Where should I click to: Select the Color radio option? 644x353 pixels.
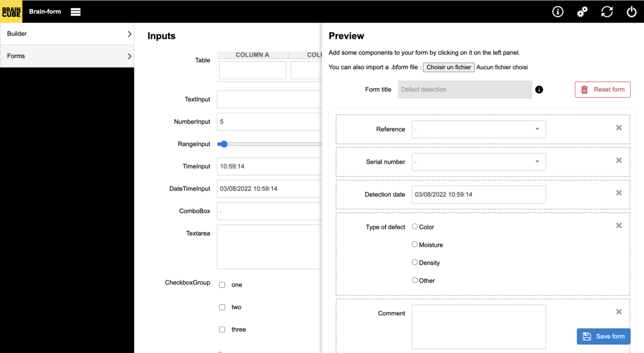pyautogui.click(x=415, y=227)
